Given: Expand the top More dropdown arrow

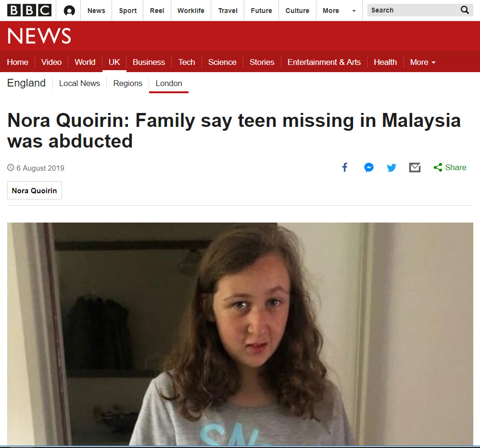Looking at the screenshot, I should [354, 11].
